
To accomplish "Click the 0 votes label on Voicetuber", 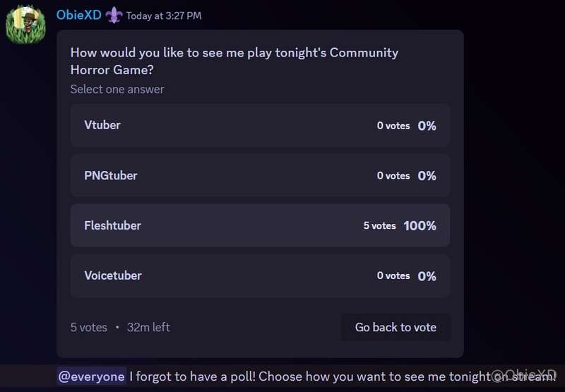I will point(393,275).
